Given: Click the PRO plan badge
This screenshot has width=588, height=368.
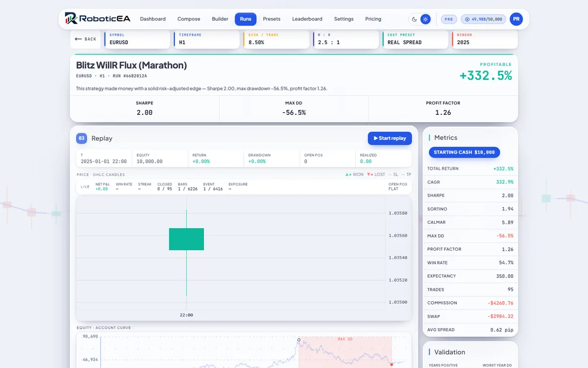Looking at the screenshot, I should (449, 19).
